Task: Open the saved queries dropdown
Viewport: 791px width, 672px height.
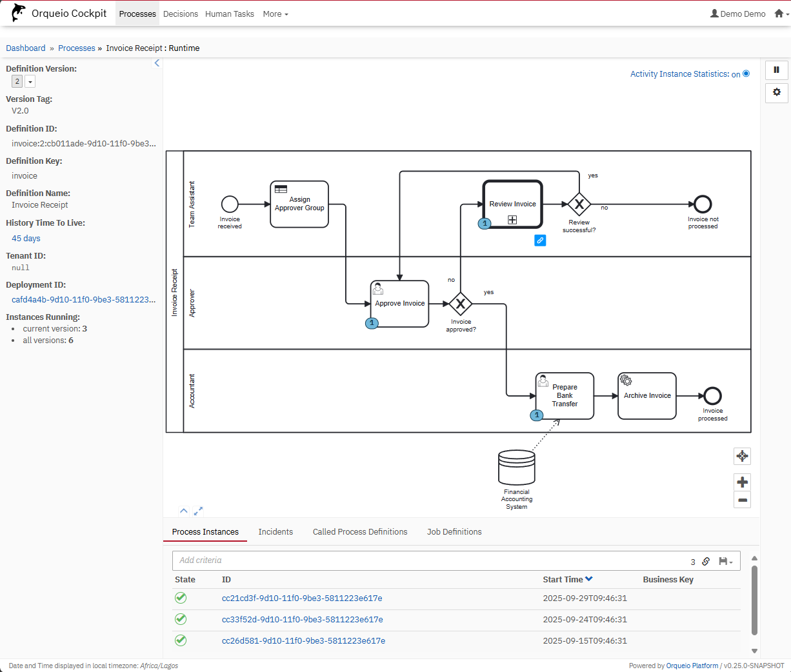Action: 726,561
